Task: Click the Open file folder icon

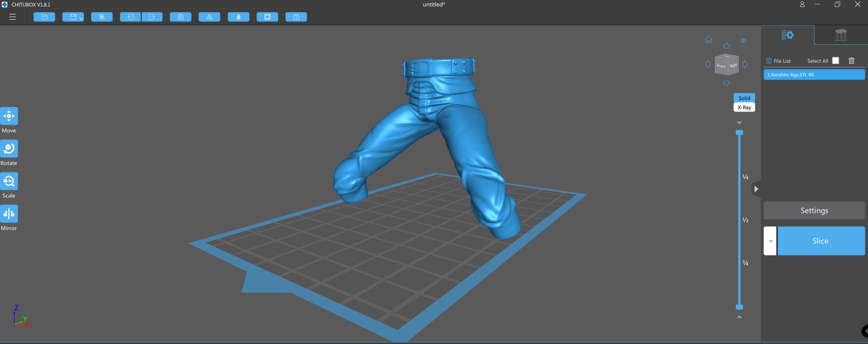Action: [44, 17]
